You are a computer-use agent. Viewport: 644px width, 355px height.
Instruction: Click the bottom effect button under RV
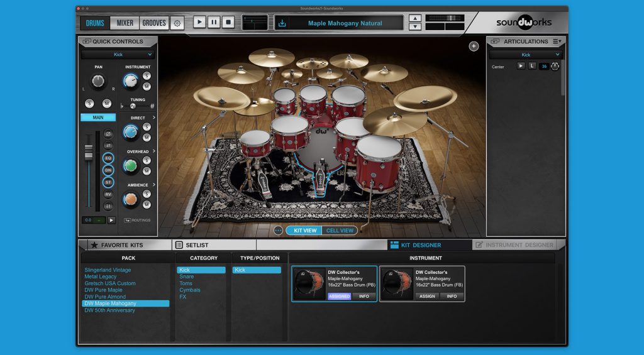tap(108, 206)
